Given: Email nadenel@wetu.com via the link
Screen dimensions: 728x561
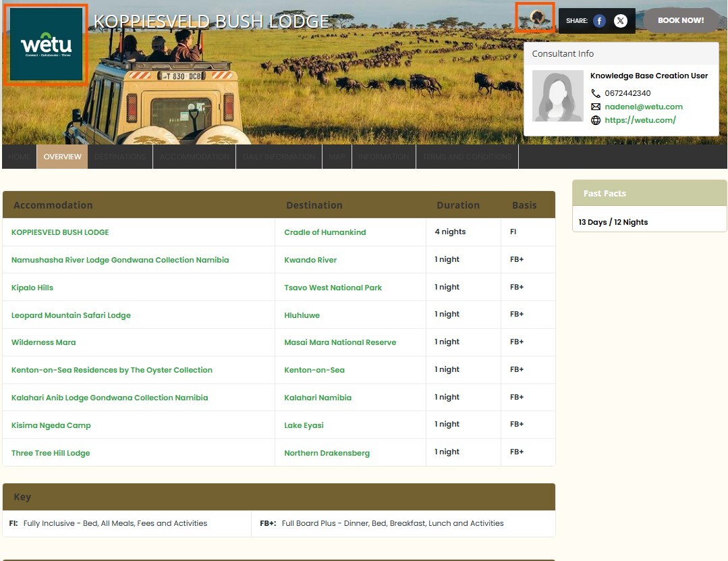Looking at the screenshot, I should 644,107.
